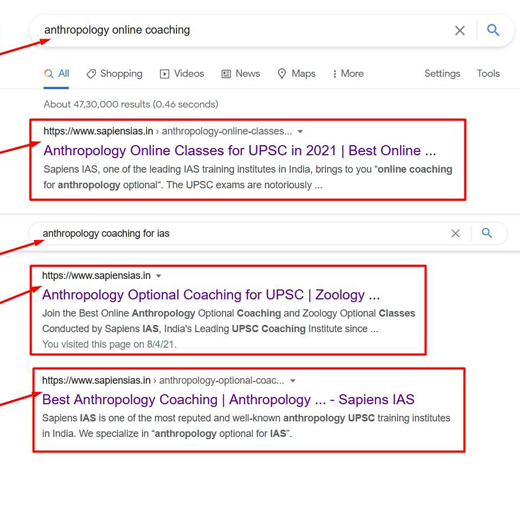This screenshot has width=520, height=530.
Task: Open 'Anthropology Online Classes for UPSC in 2021' result
Action: tap(240, 151)
